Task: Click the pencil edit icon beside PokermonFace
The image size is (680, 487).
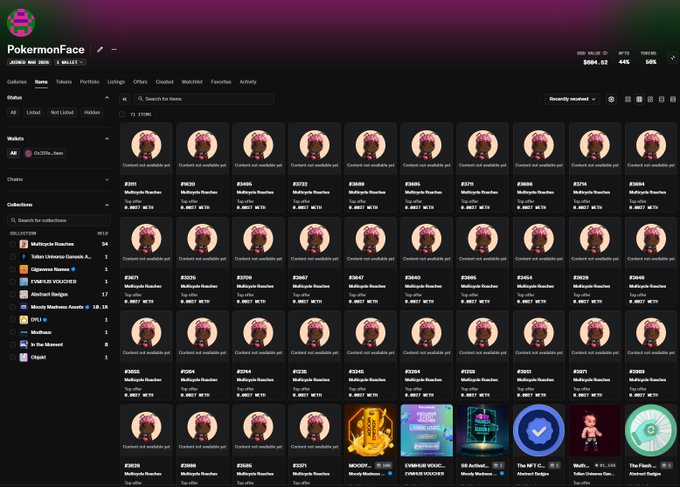Action: (100, 49)
